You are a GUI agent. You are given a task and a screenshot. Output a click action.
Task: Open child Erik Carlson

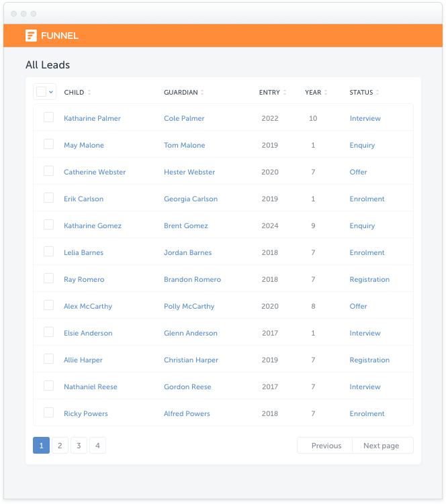84,199
